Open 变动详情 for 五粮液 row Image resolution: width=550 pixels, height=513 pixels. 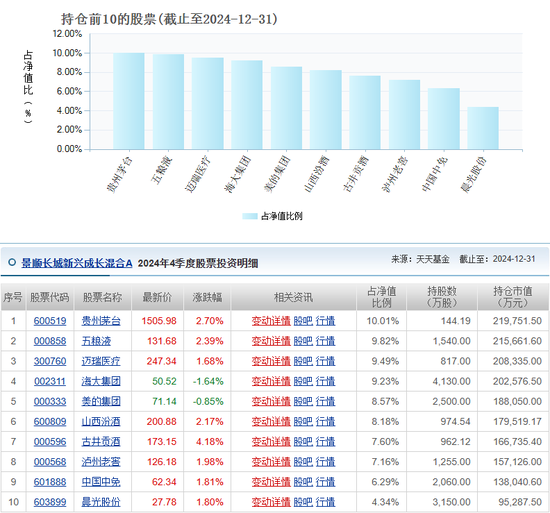[271, 341]
